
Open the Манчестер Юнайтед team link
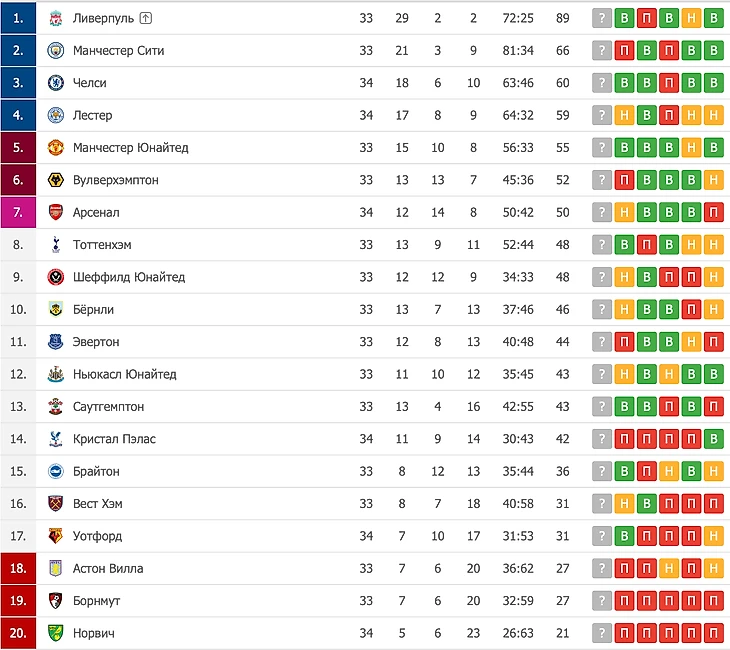tap(130, 148)
